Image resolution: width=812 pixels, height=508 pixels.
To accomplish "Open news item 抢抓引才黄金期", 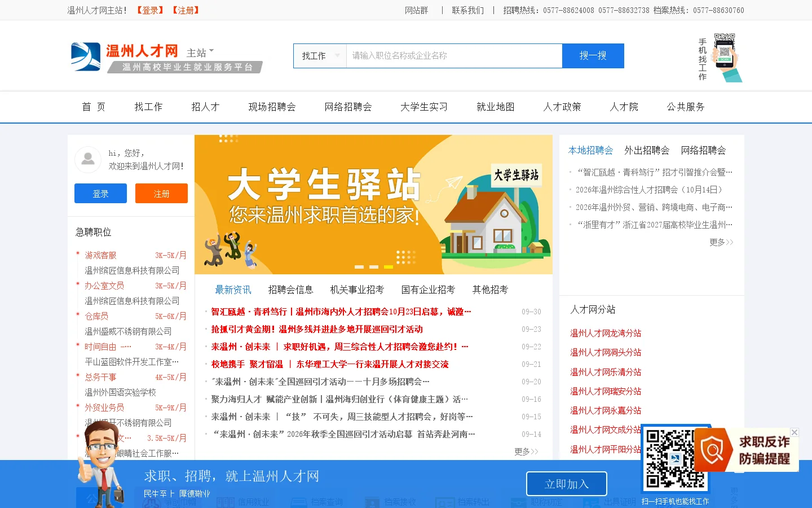I will tap(317, 329).
